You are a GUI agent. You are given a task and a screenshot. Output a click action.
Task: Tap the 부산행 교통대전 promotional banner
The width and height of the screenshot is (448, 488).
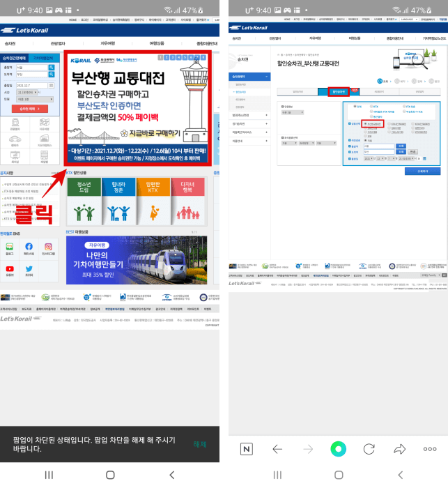tap(138, 108)
